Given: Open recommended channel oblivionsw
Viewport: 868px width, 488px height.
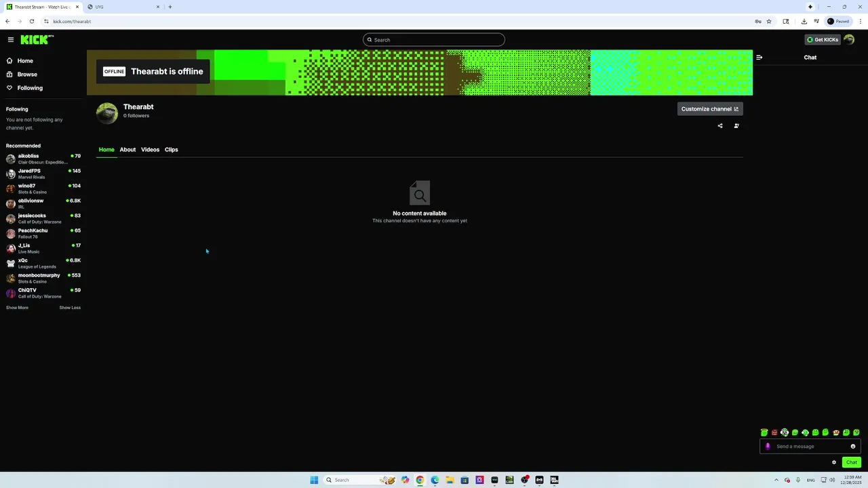Looking at the screenshot, I should click(x=43, y=204).
